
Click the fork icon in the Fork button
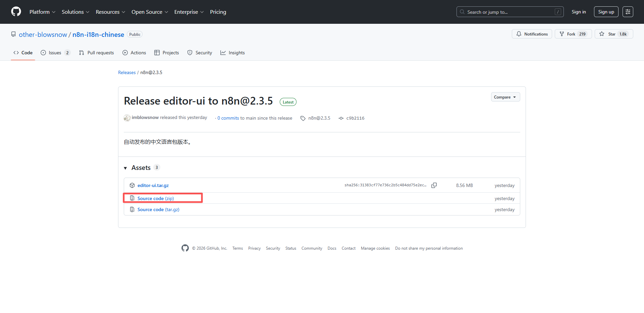(x=562, y=34)
